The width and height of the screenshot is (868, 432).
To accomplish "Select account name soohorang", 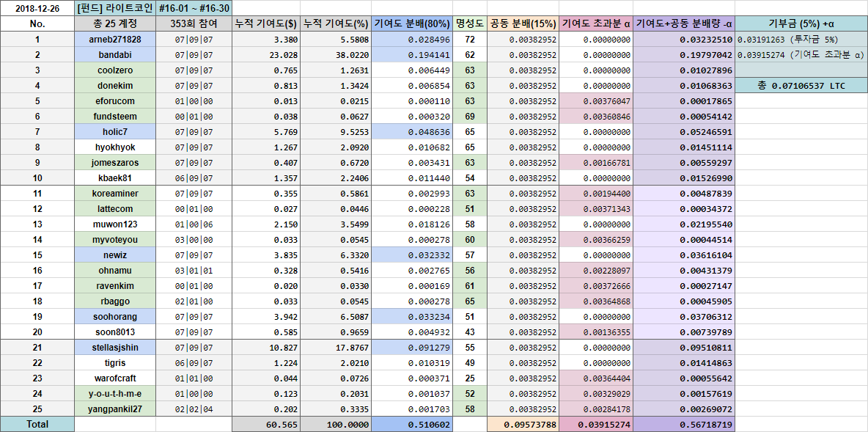I will click(x=115, y=317).
